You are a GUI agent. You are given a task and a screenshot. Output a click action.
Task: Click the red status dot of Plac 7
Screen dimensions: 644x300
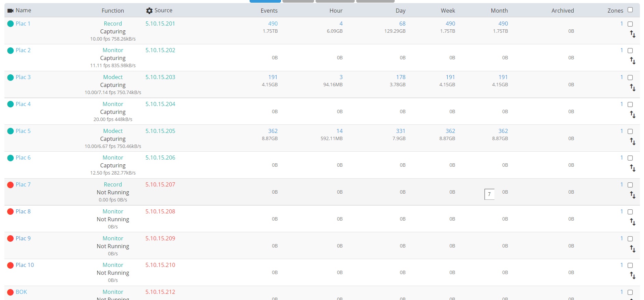point(11,185)
